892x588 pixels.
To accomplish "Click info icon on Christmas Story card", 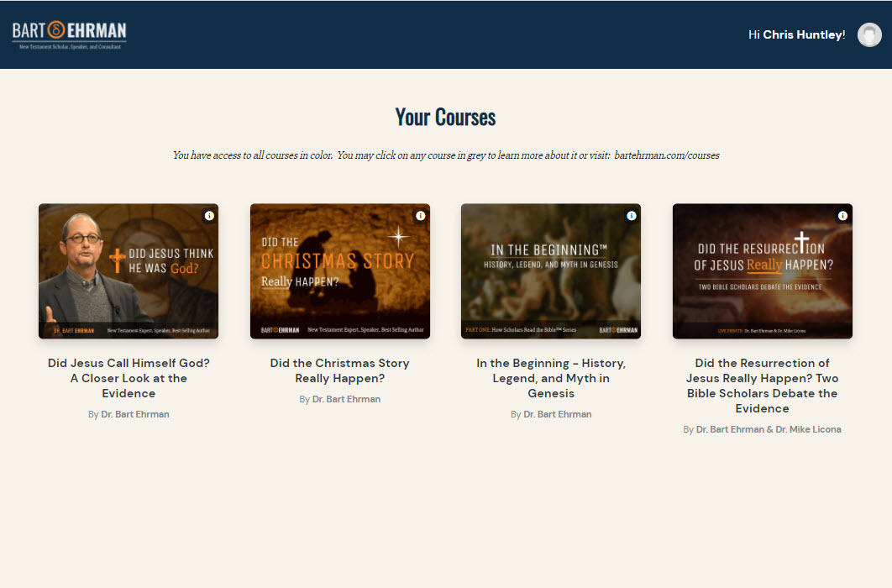I will (x=421, y=216).
